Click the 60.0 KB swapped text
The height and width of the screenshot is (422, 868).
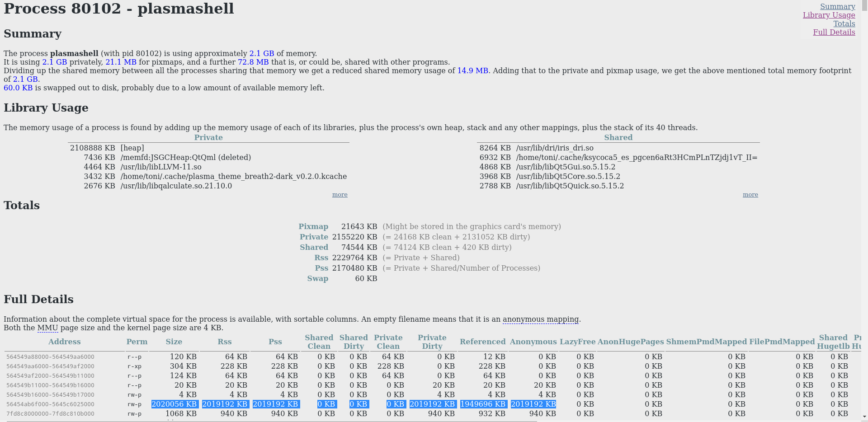click(x=18, y=88)
